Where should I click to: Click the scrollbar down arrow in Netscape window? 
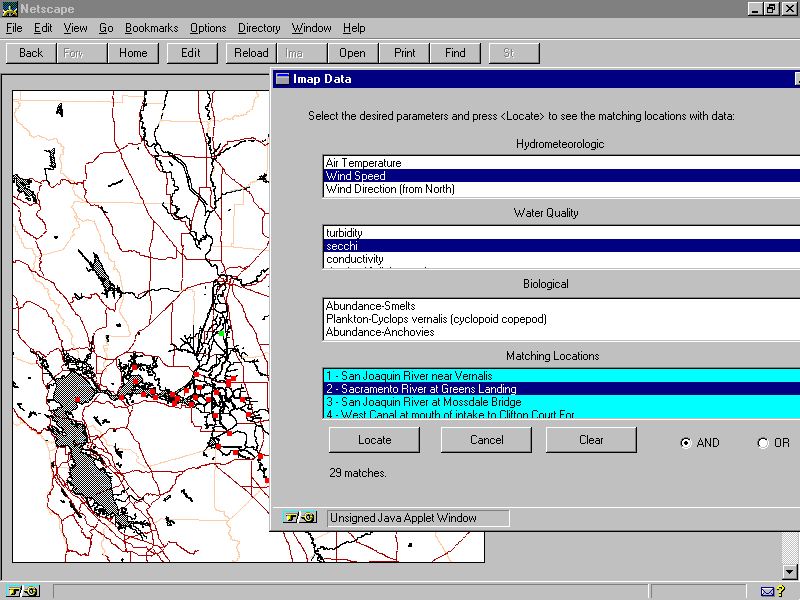[789, 571]
